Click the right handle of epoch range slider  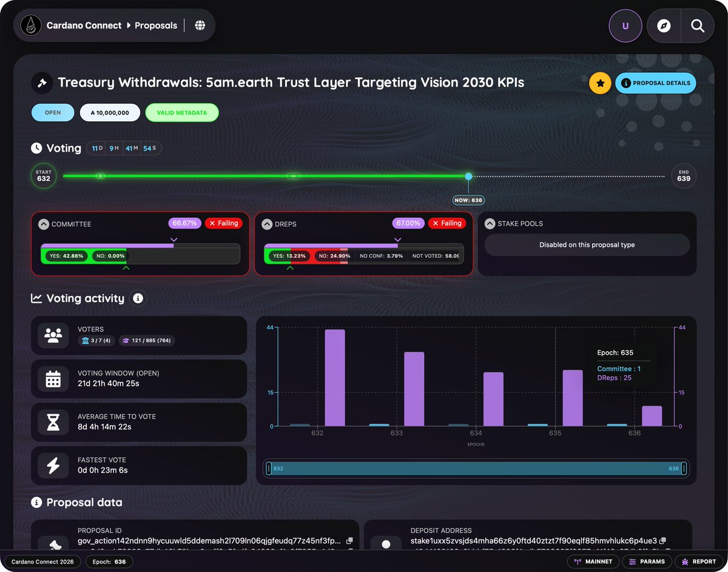coord(684,468)
